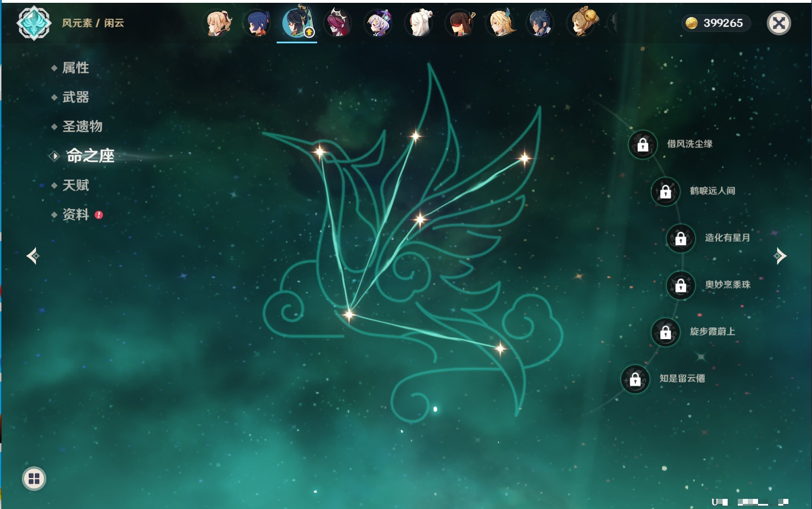This screenshot has height=509, width=812.
Task: Open the 资料 profile section
Action: (x=75, y=214)
